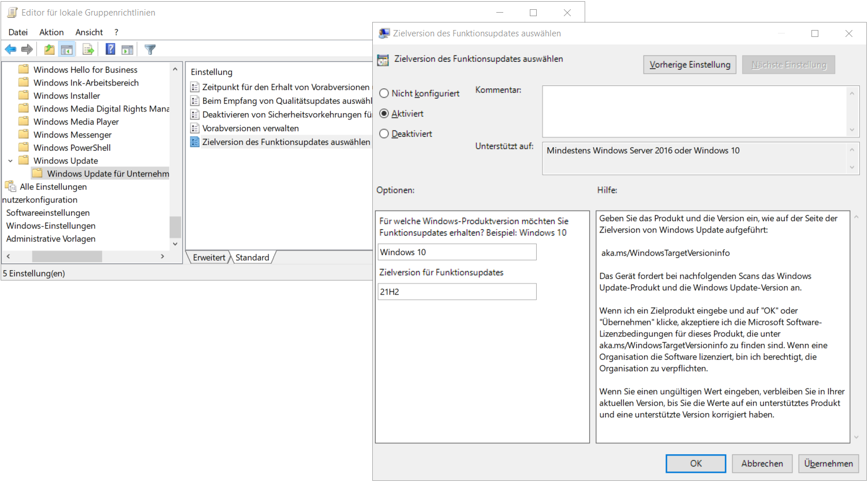Click the Forward arrow in toolbar
The width and height of the screenshot is (868, 482).
click(x=27, y=50)
